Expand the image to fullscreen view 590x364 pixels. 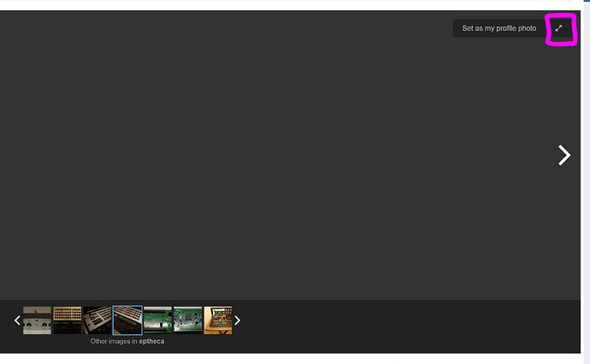coord(558,28)
